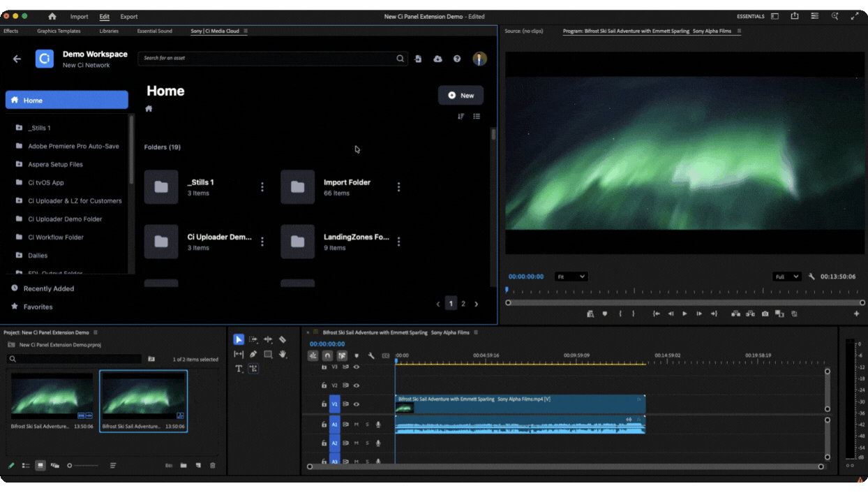Solo audio track A1

click(x=367, y=425)
